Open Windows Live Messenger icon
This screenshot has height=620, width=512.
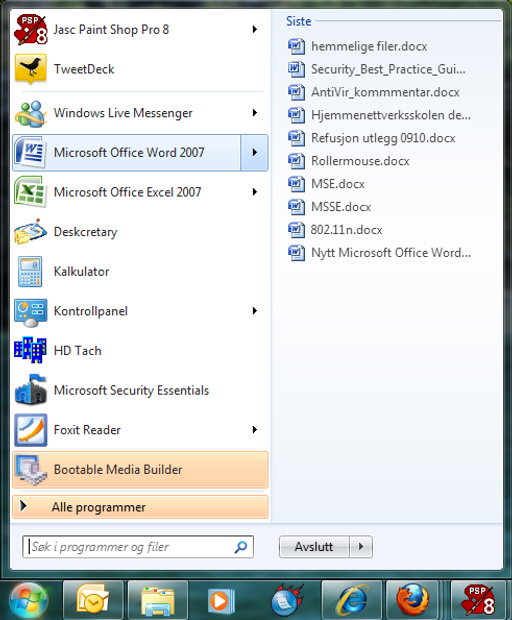click(x=30, y=113)
